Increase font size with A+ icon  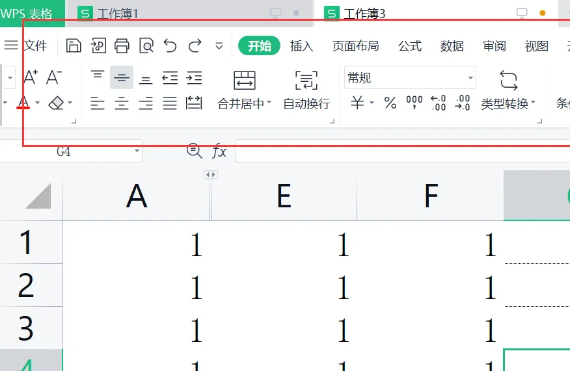(x=31, y=77)
